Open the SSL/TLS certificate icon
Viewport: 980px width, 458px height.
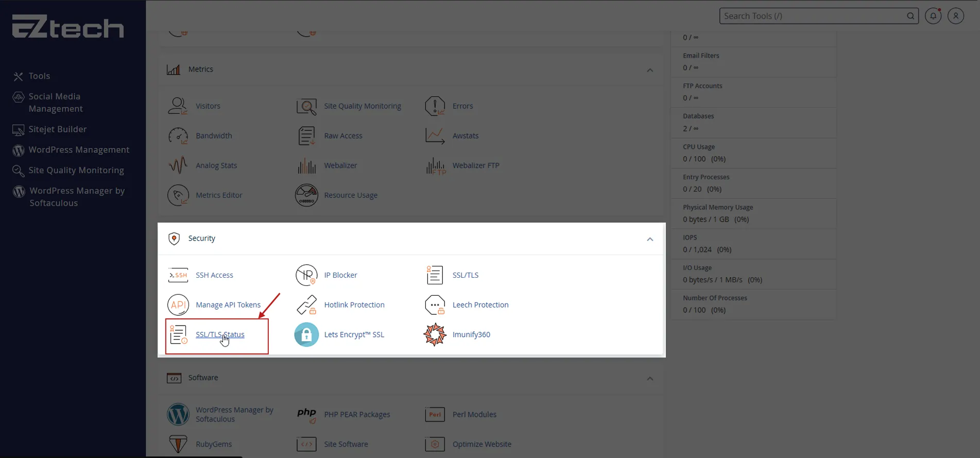point(435,275)
